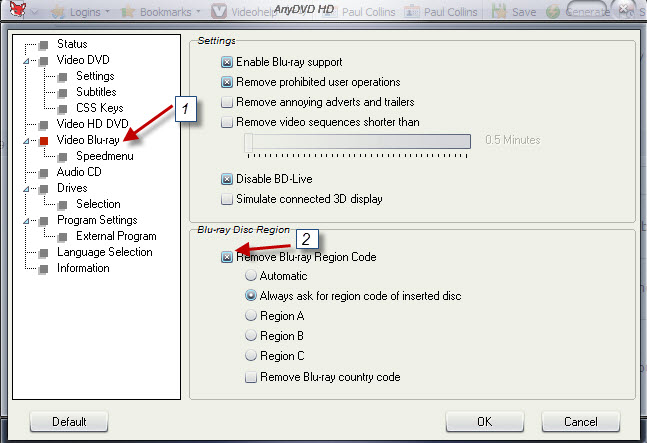
Task: Enable Remove annoying adverts and trailers
Action: [227, 102]
